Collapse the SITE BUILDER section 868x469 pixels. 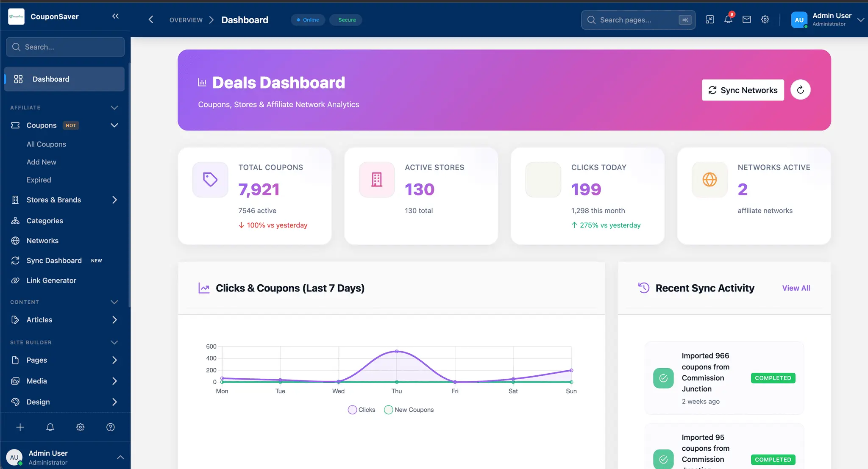point(114,342)
